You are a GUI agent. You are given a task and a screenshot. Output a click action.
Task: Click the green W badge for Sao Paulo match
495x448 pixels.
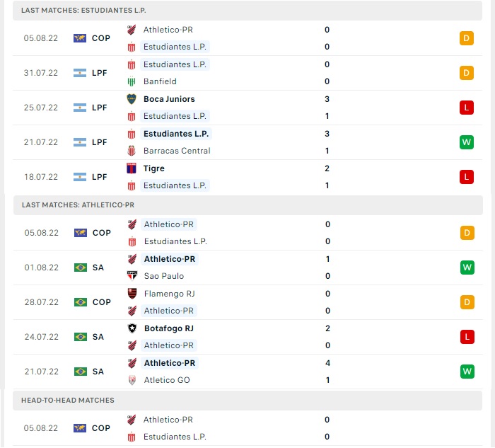point(467,268)
